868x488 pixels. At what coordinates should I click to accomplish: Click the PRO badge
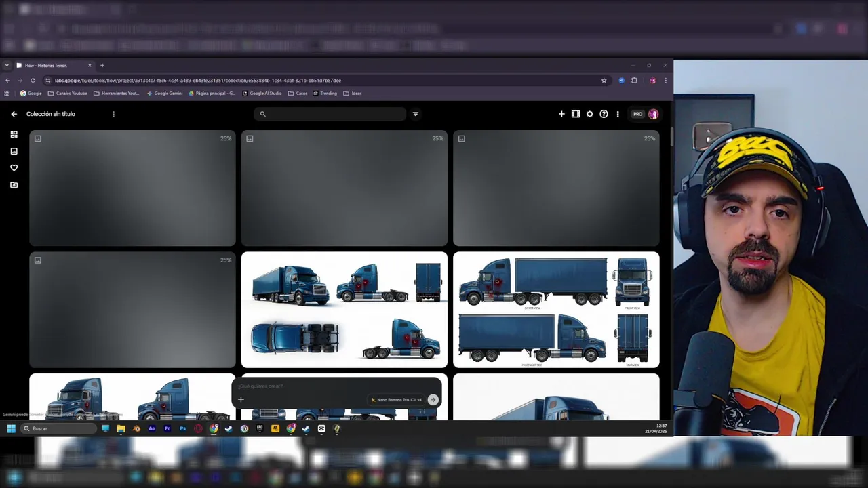pos(637,114)
